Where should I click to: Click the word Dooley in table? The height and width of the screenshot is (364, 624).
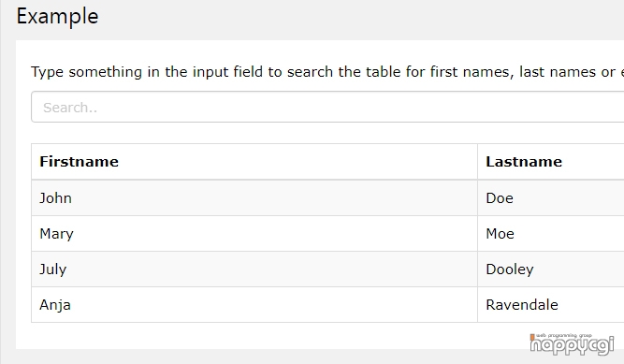pos(509,269)
